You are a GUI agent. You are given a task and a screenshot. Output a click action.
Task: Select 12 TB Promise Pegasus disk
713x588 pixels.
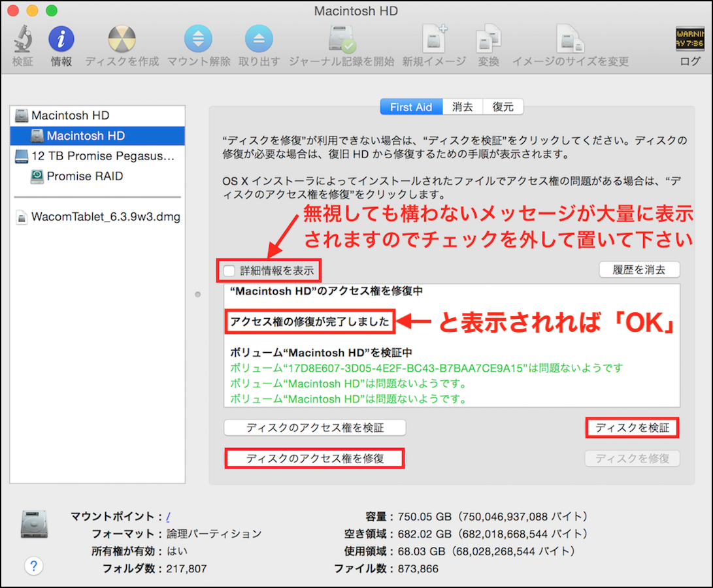pos(97,156)
